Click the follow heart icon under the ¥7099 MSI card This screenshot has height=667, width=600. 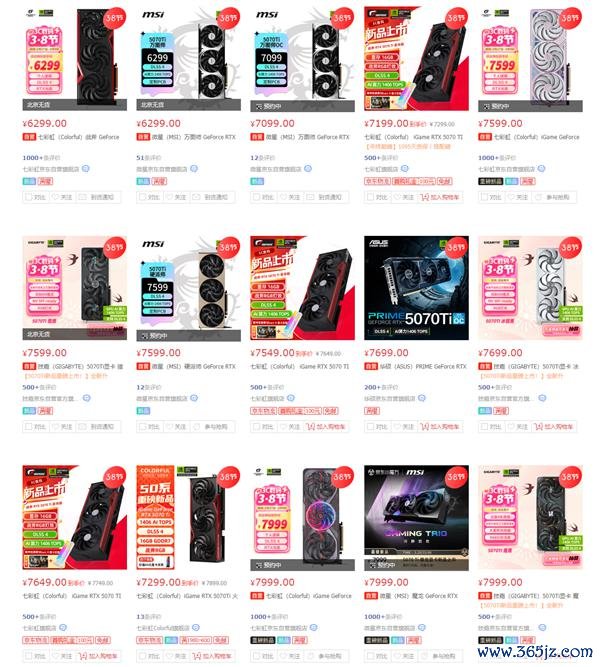click(283, 197)
